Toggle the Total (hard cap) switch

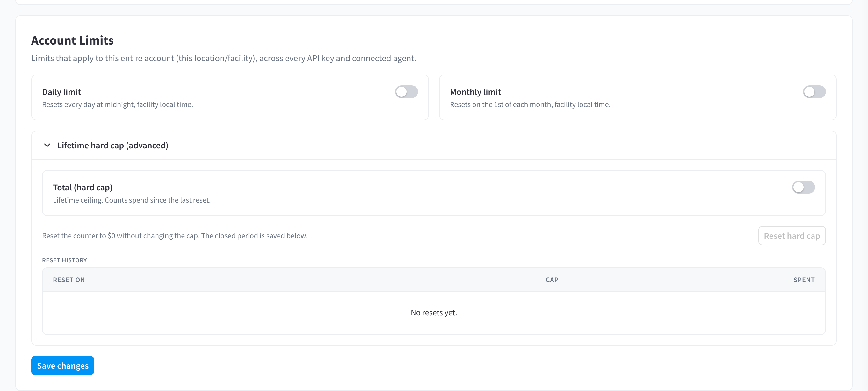click(803, 187)
